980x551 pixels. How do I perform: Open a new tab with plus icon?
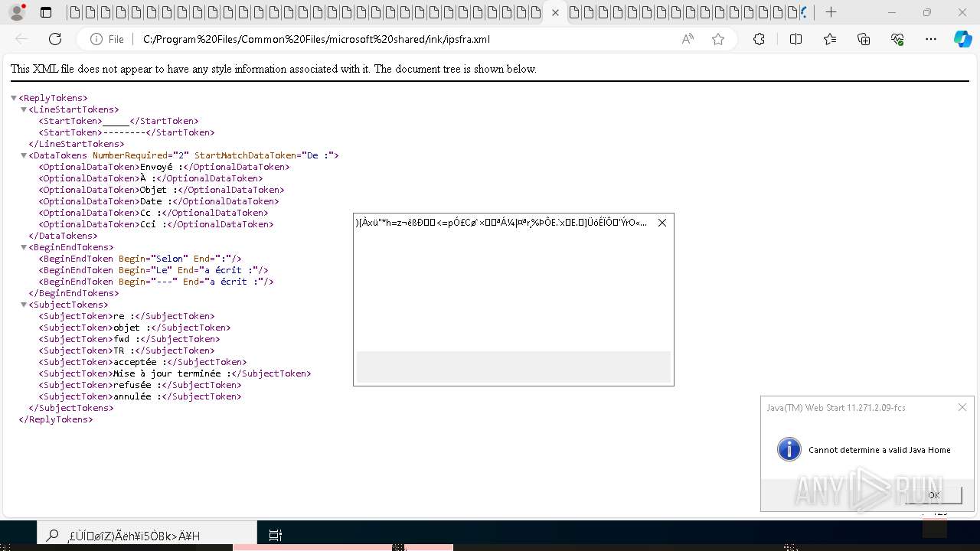click(831, 12)
